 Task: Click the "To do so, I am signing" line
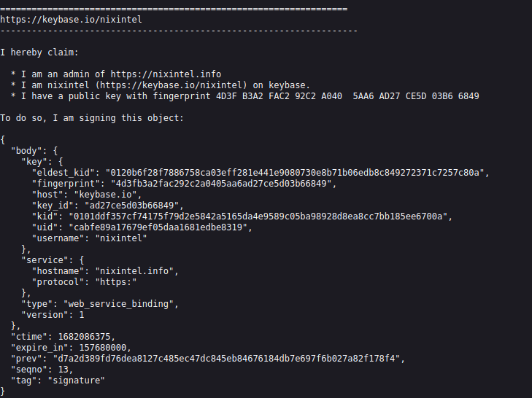click(x=92, y=118)
